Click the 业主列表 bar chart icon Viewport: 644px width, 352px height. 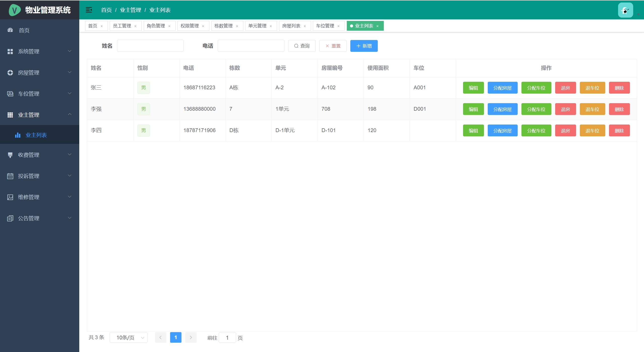[18, 135]
